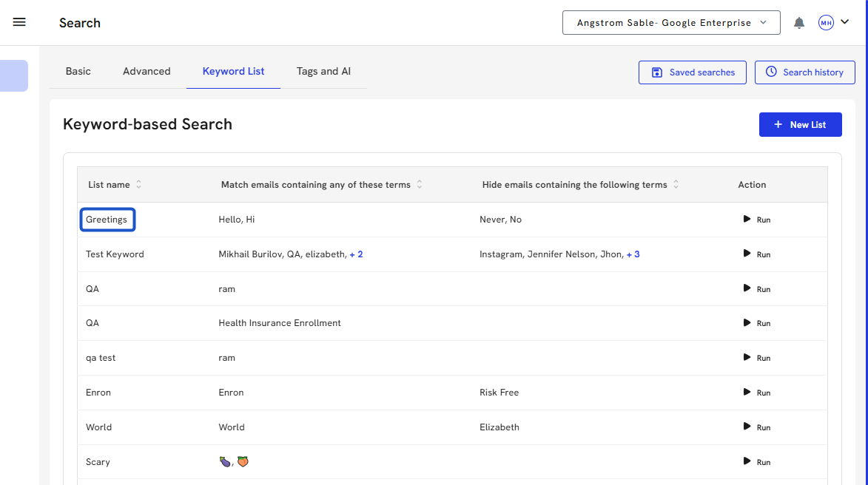Viewport: 868px width, 485px height.
Task: View Search history
Action: (804, 72)
